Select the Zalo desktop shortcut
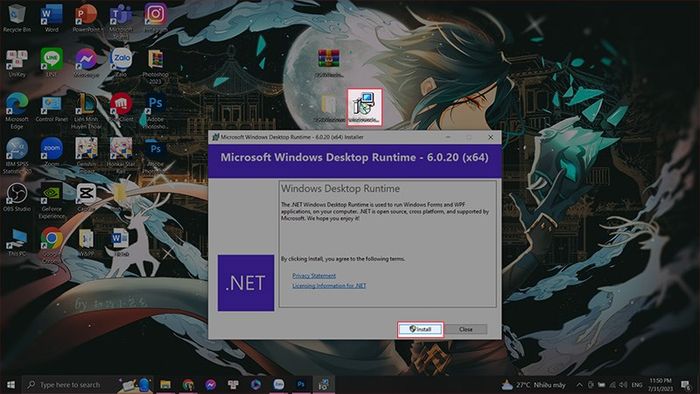 click(121, 62)
